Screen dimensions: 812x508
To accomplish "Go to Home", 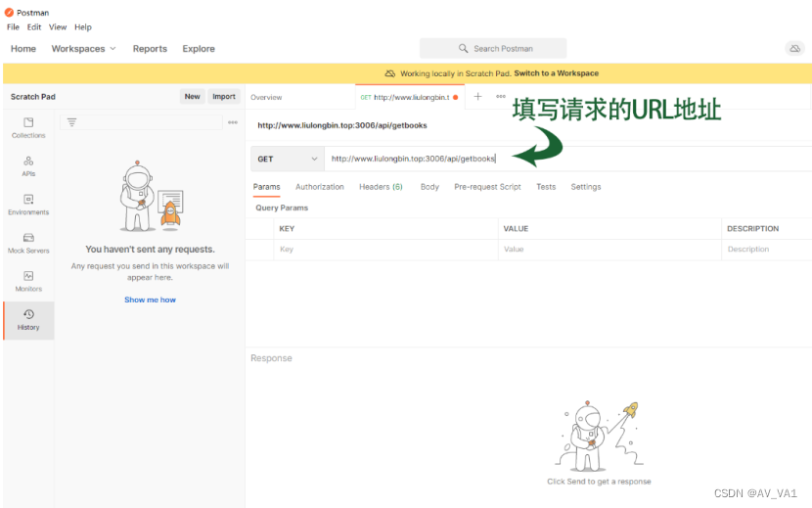I will pos(23,49).
